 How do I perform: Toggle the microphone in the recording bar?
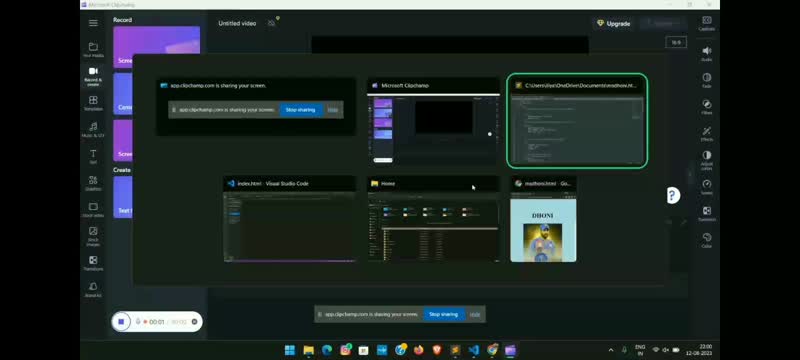(138, 322)
